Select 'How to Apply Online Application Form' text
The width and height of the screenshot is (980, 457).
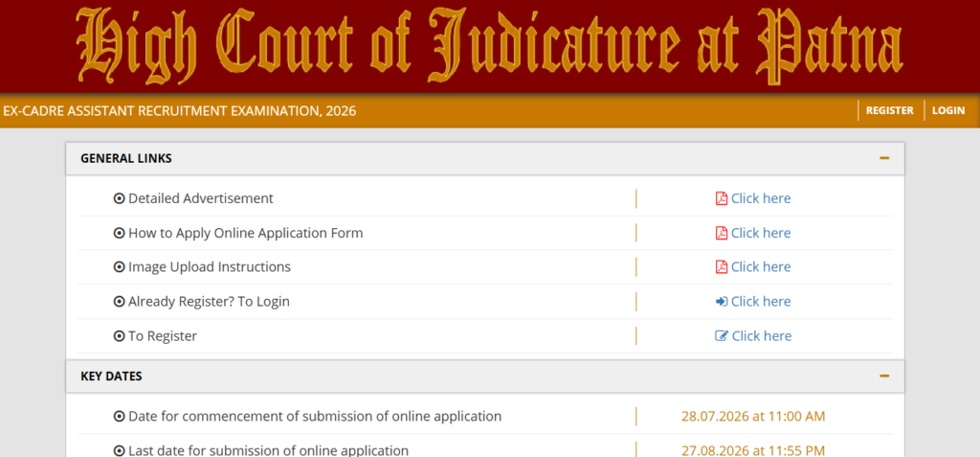(246, 233)
